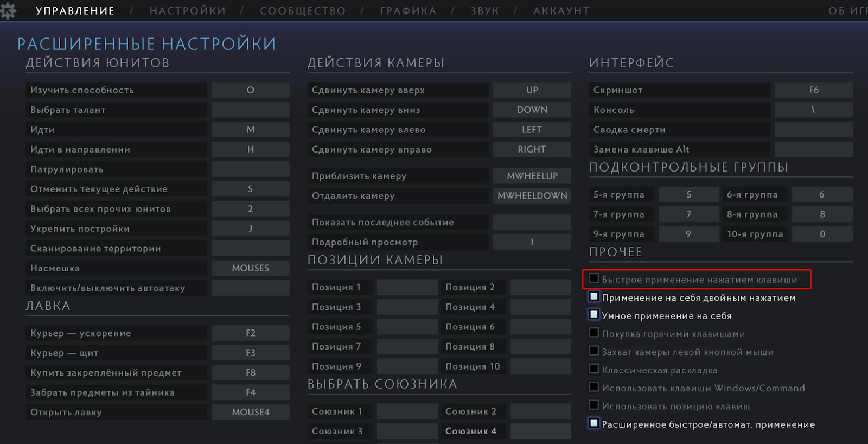
Task: Change Купить закреплённый предмет key F8
Action: click(251, 373)
